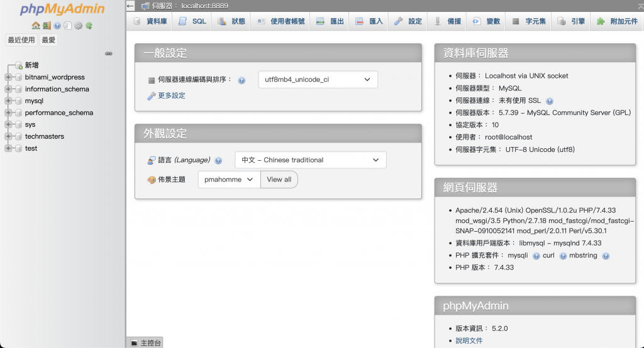The image size is (644, 348).
Task: Open the 匯入 import tab
Action: click(369, 21)
